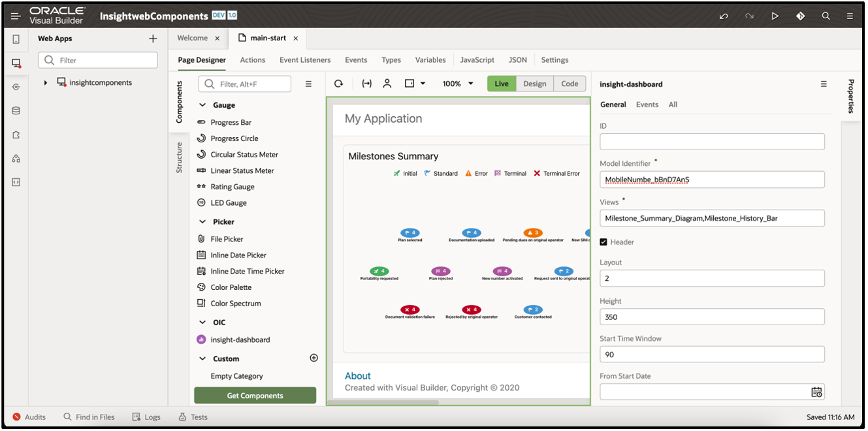Viewport: 868px width, 431px height.
Task: Open the insight-dashboard properties menu icon
Action: coord(824,84)
